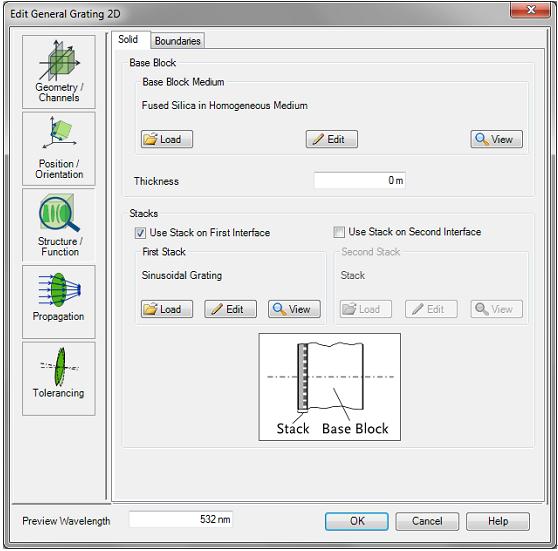
Task: Cancel the grating edit dialog
Action: coord(427,521)
